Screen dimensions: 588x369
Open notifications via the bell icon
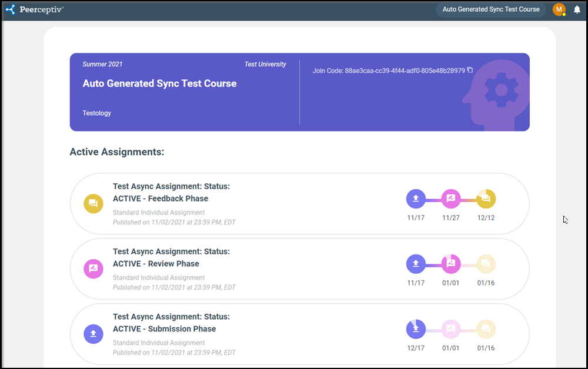click(577, 9)
